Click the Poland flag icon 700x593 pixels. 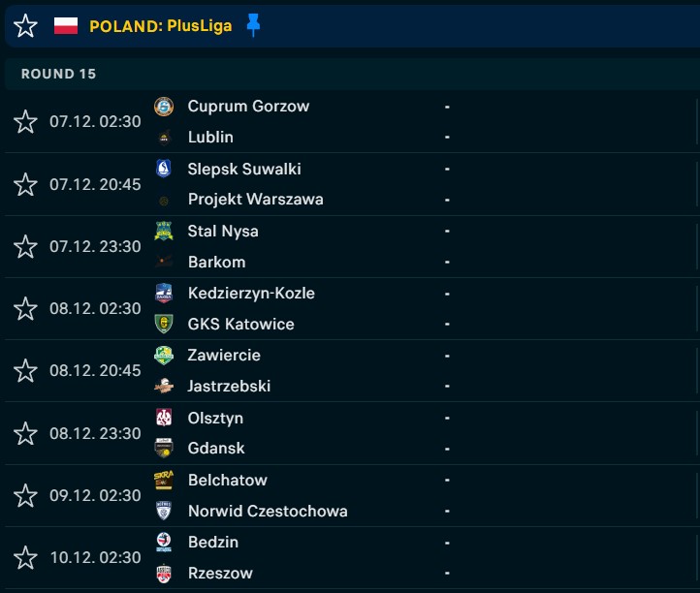66,26
